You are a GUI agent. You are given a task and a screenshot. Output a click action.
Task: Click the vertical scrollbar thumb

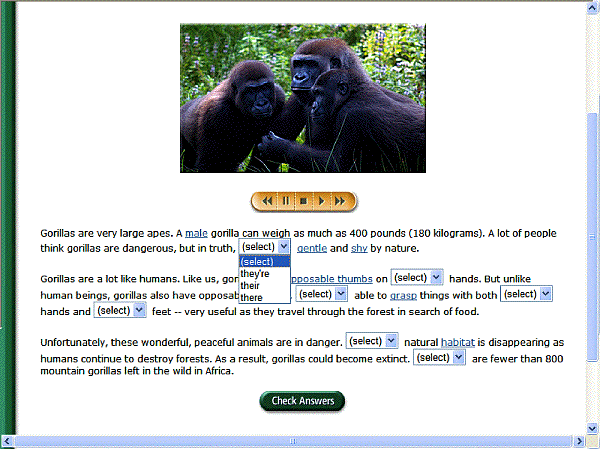(x=592, y=237)
